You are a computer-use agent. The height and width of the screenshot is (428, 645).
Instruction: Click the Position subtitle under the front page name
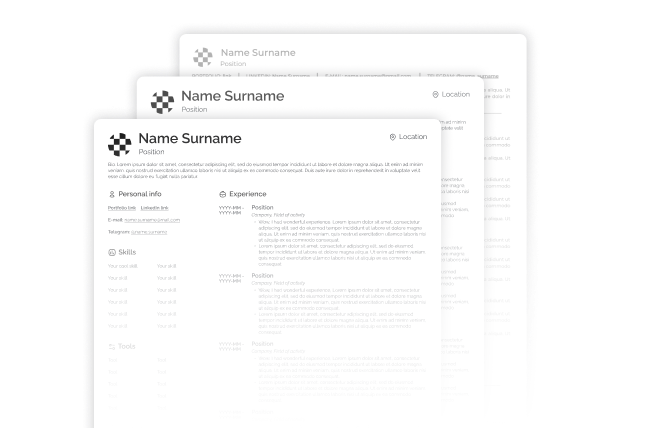[x=151, y=152]
